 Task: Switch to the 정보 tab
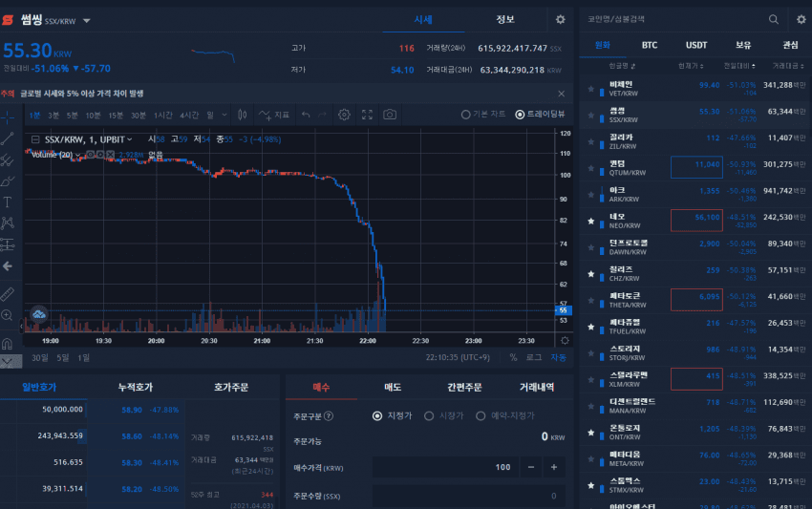click(505, 20)
